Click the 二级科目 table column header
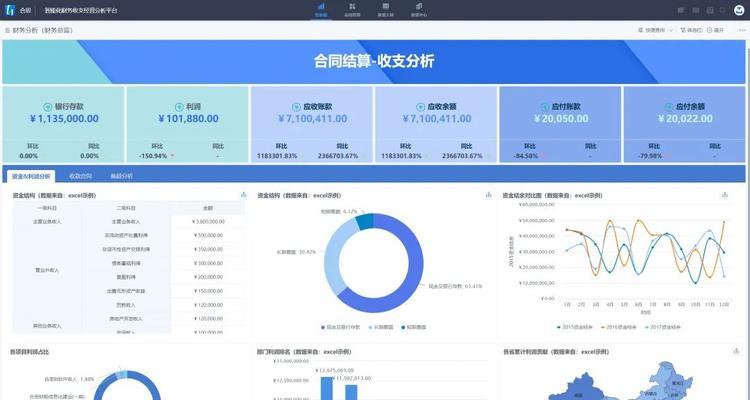 [x=126, y=208]
